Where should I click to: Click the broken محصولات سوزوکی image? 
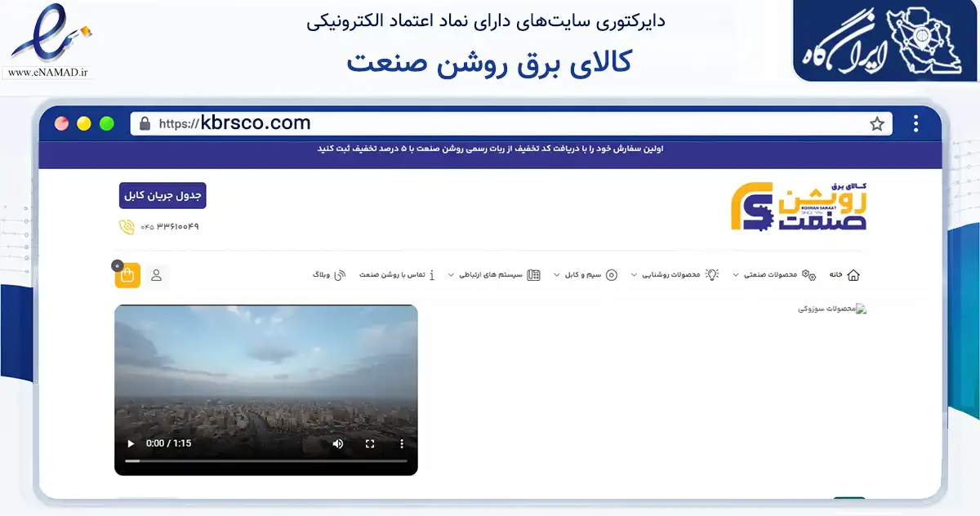pyautogui.click(x=832, y=309)
